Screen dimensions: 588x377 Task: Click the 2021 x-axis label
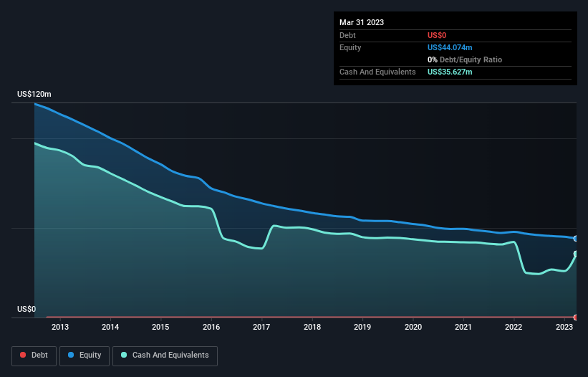click(463, 327)
